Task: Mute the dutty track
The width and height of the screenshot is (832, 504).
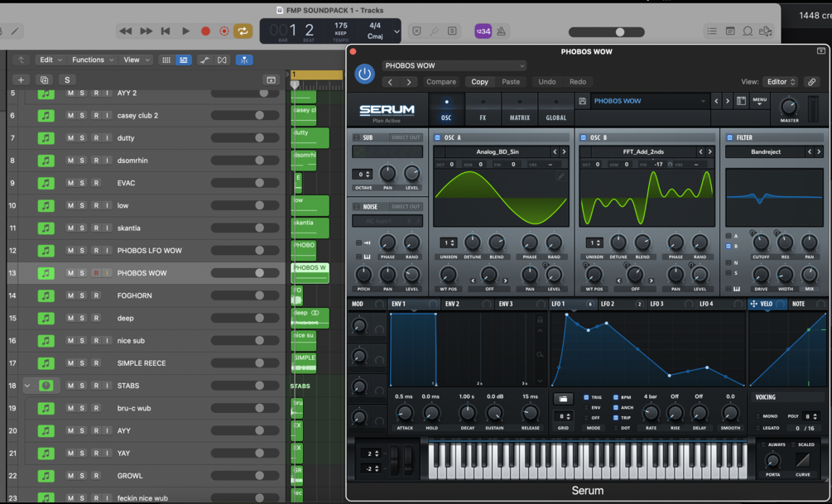Action: pyautogui.click(x=70, y=138)
